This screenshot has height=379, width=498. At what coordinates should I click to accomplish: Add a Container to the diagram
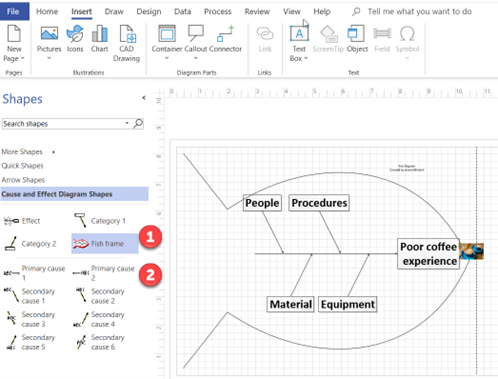coord(167,39)
